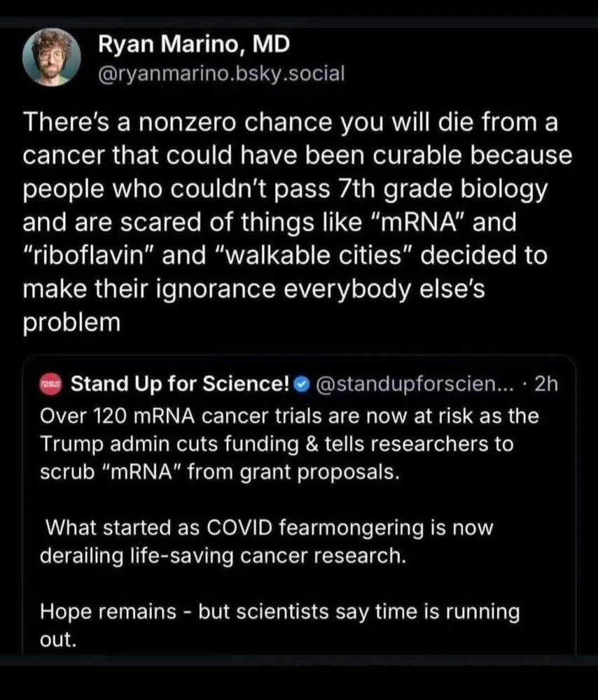
Task: Click the blue verified checkmark badge
Action: pyautogui.click(x=303, y=385)
